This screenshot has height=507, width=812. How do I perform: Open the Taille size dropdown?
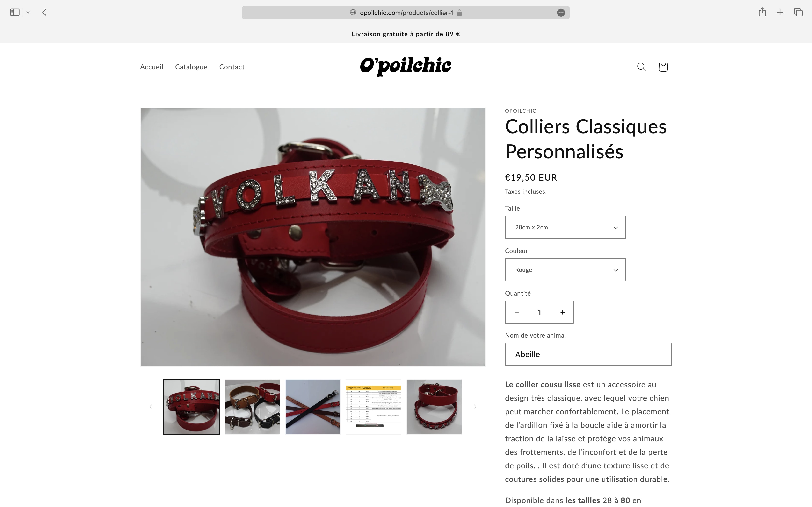(565, 227)
